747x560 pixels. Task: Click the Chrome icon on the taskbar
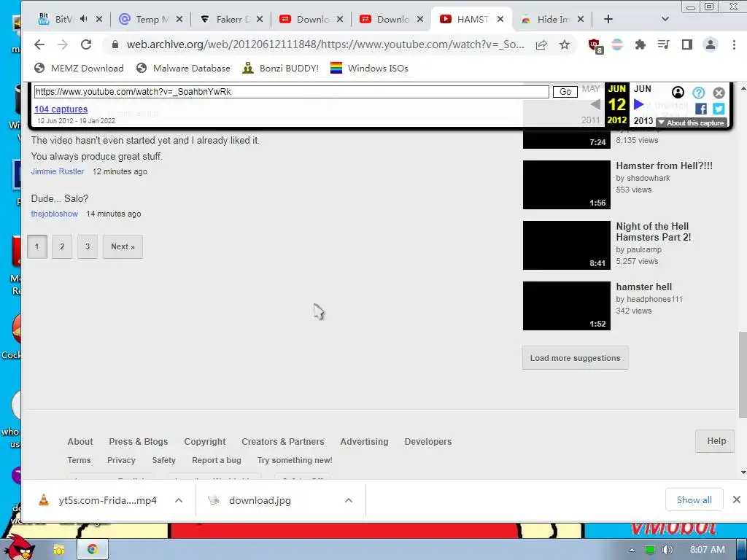coord(93,549)
